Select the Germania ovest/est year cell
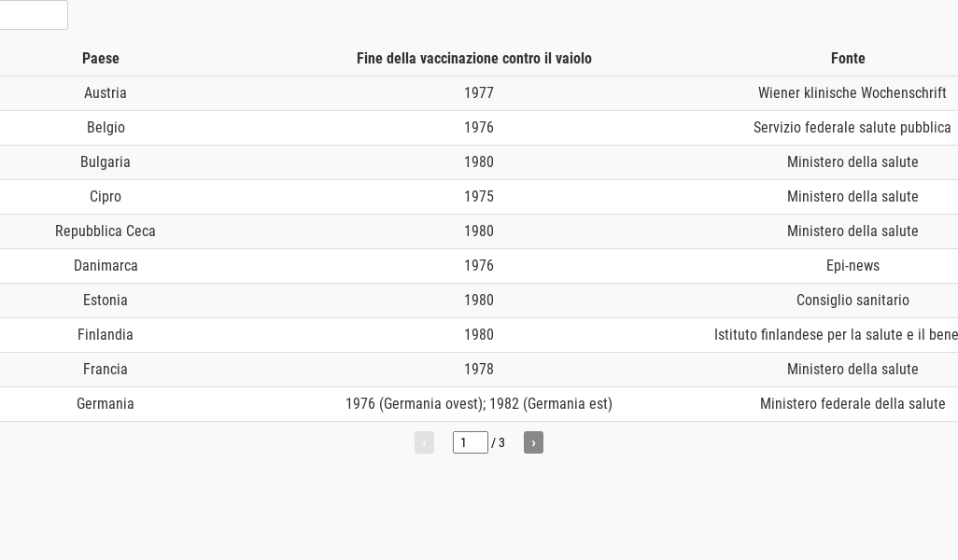The height and width of the screenshot is (560, 958). (479, 404)
